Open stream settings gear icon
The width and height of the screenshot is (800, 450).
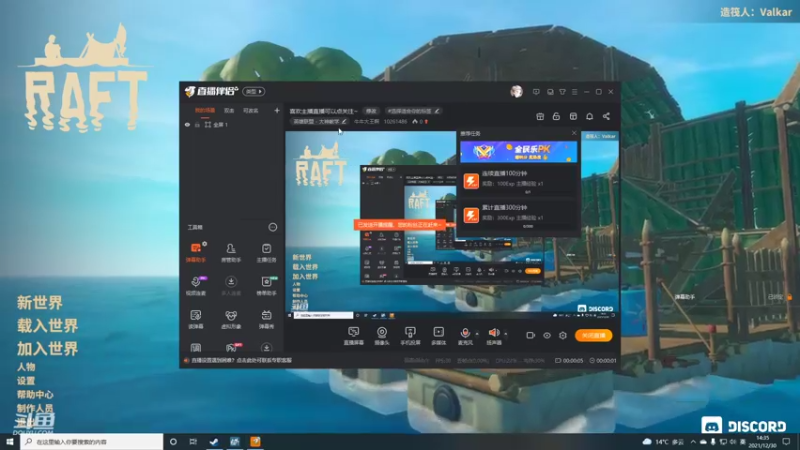563,335
